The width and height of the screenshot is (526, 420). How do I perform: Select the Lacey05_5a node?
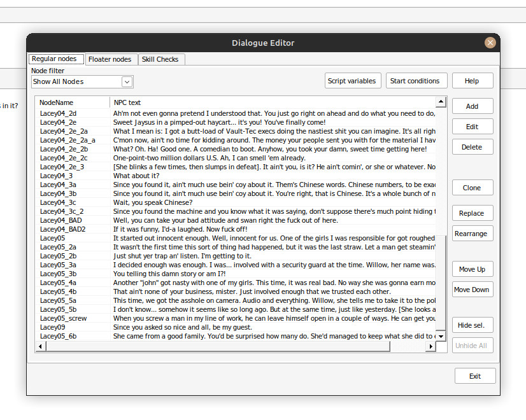[236, 300]
